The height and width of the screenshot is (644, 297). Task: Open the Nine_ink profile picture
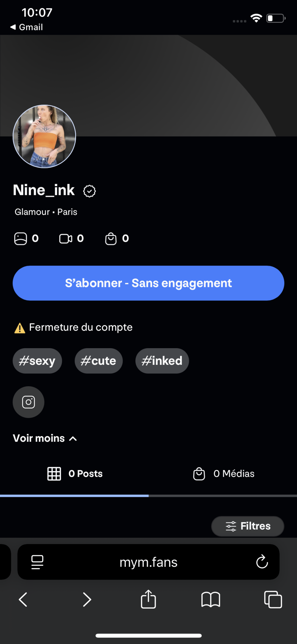[44, 136]
